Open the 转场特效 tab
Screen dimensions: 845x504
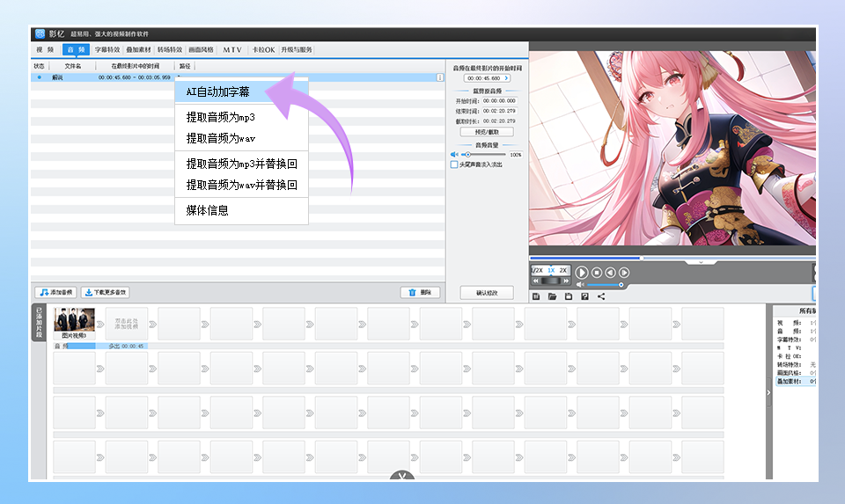point(170,49)
